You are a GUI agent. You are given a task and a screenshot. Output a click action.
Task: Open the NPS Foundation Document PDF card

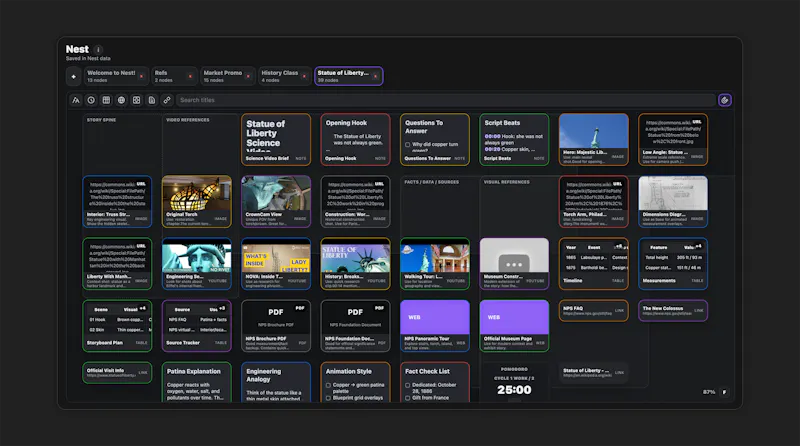[355, 326]
